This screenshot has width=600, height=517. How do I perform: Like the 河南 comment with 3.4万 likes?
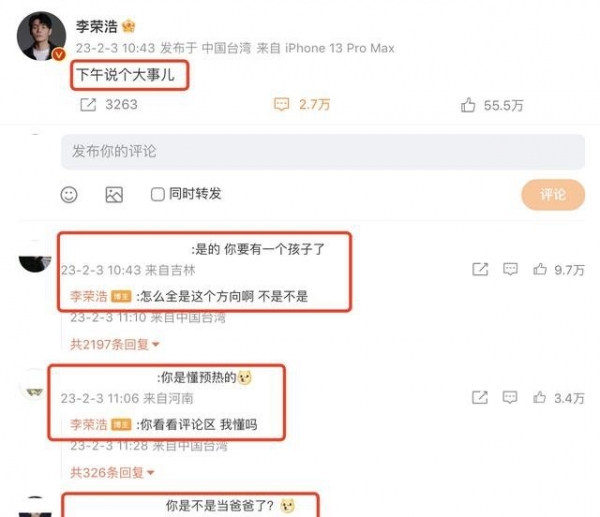pyautogui.click(x=540, y=398)
